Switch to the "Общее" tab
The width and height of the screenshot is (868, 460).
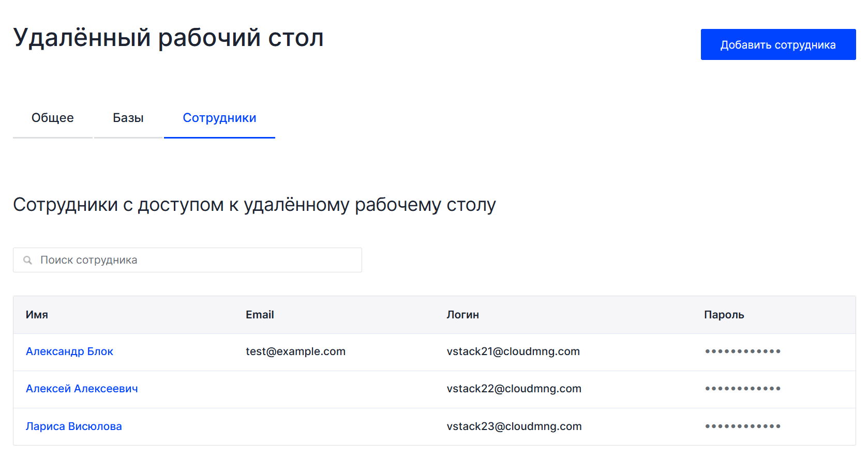pyautogui.click(x=53, y=118)
